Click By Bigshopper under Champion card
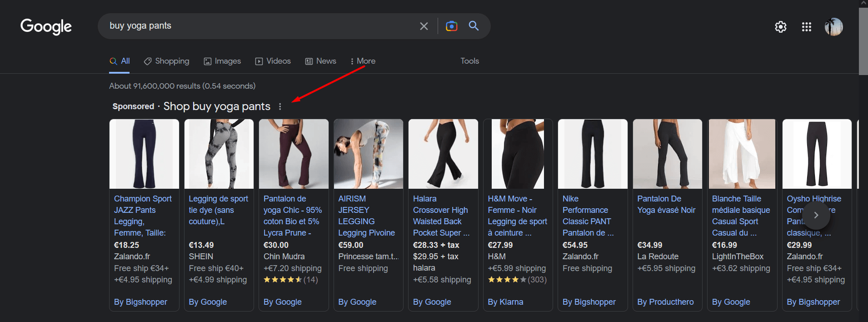This screenshot has width=868, height=322. coord(140,302)
